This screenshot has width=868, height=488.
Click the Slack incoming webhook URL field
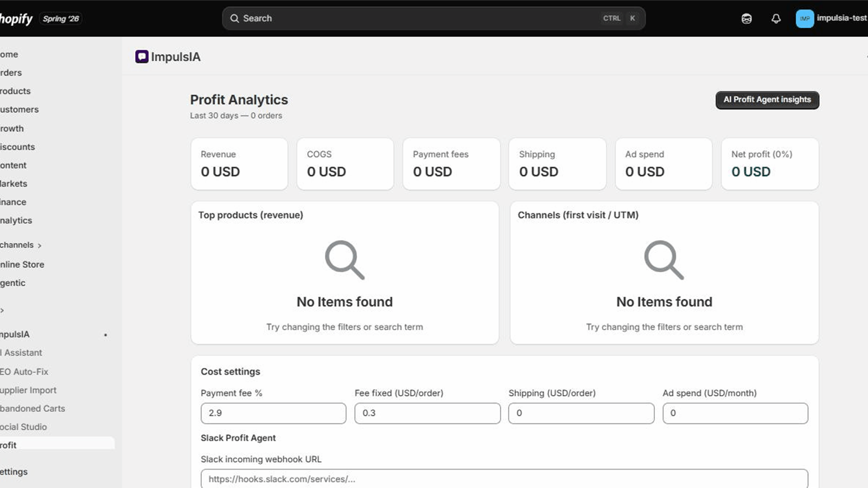504,479
